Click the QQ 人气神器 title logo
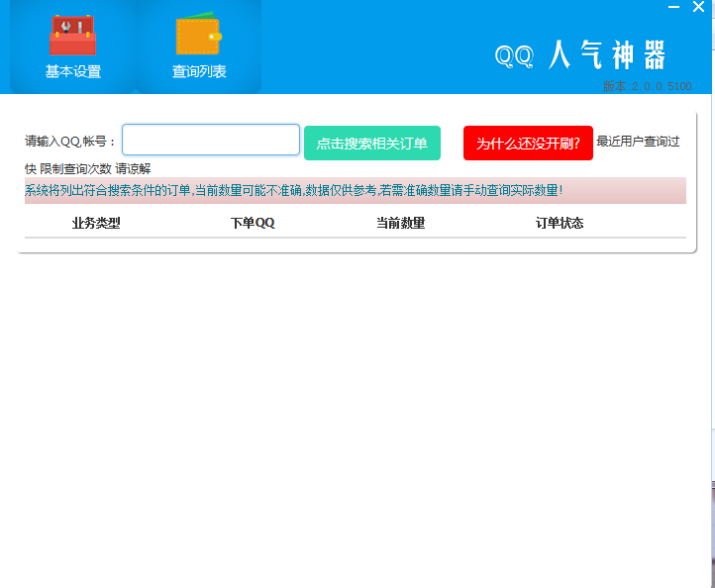Screen dimensions: 715x588 point(580,54)
